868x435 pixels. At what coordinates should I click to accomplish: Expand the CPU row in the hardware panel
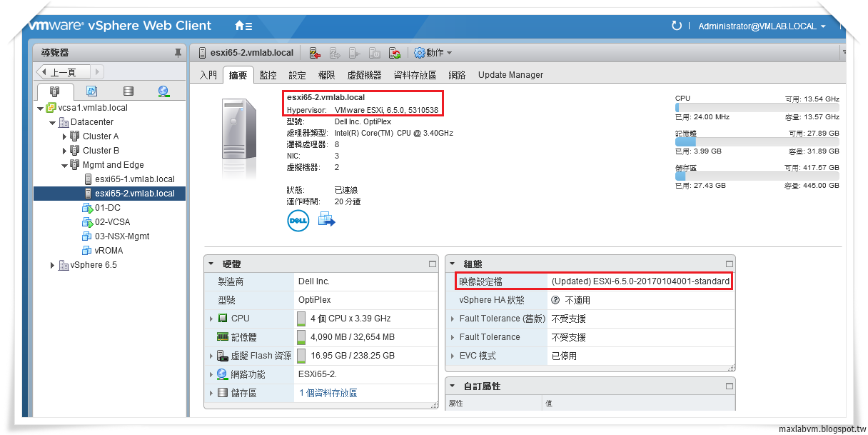point(211,319)
